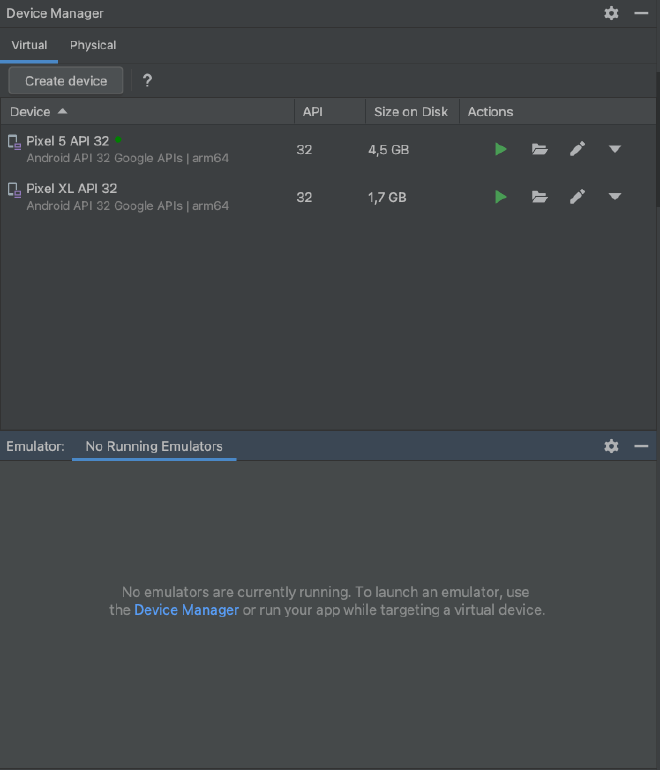Edit the Pixel XL API 32 device

click(x=577, y=197)
